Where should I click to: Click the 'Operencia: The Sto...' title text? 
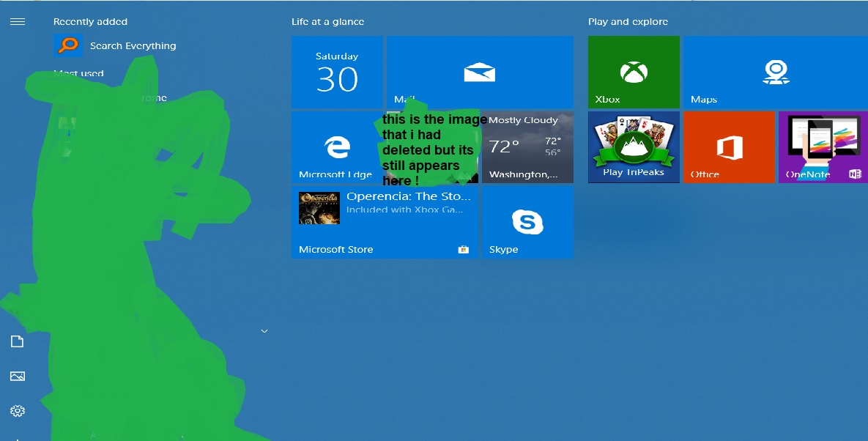[409, 196]
